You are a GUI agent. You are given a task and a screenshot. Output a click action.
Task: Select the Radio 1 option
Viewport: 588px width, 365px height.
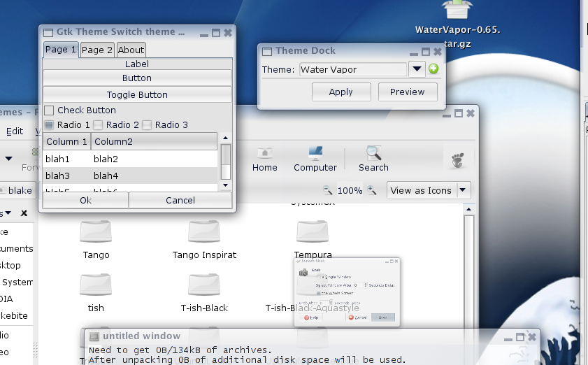click(49, 124)
